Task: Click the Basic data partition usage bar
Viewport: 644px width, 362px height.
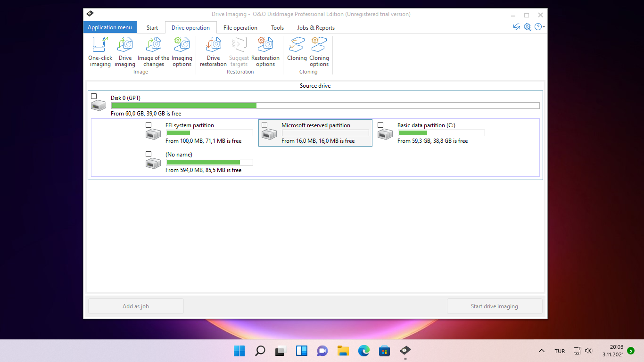Action: pyautogui.click(x=441, y=133)
